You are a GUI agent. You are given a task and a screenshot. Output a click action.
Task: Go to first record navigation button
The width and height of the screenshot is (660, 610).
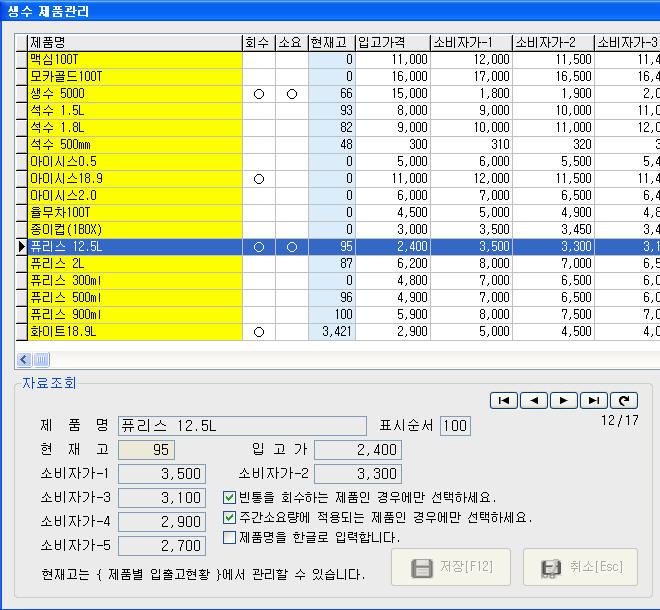tap(503, 400)
